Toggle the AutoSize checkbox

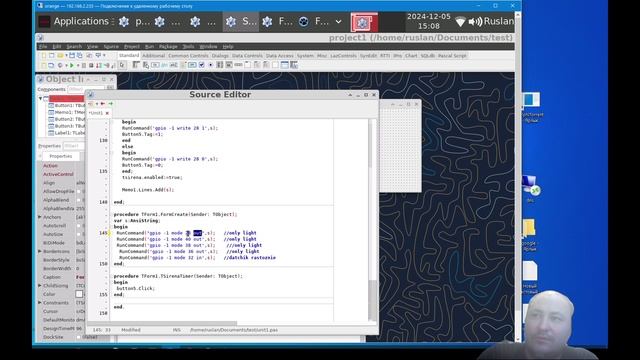[x=79, y=234]
